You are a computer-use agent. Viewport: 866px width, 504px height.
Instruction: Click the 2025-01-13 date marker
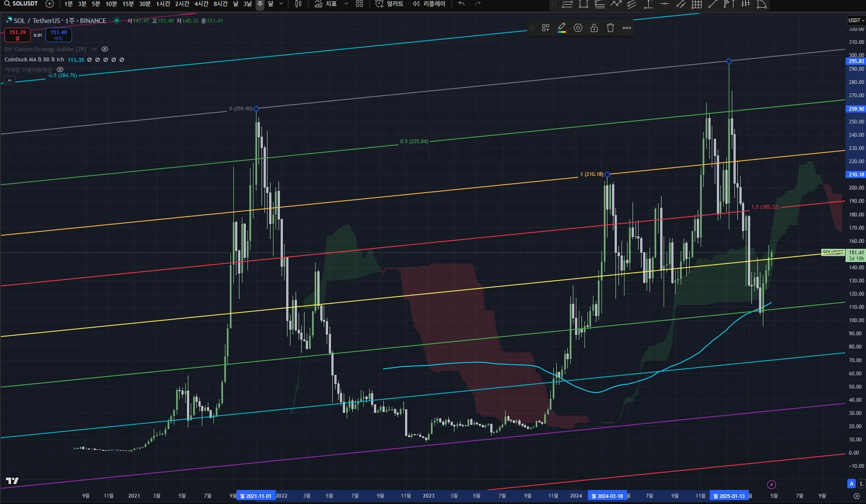coord(729,496)
